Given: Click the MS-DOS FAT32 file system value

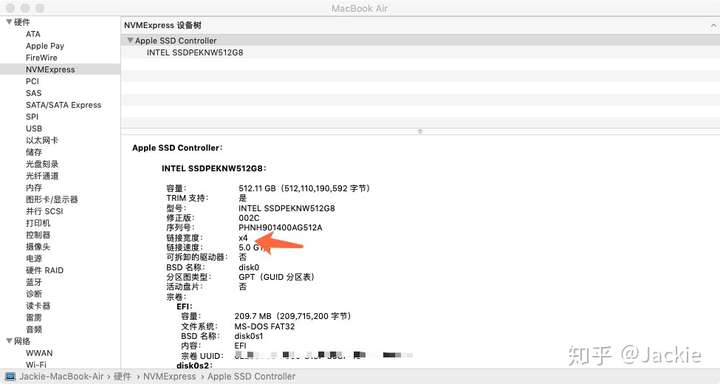Looking at the screenshot, I should click(264, 327).
